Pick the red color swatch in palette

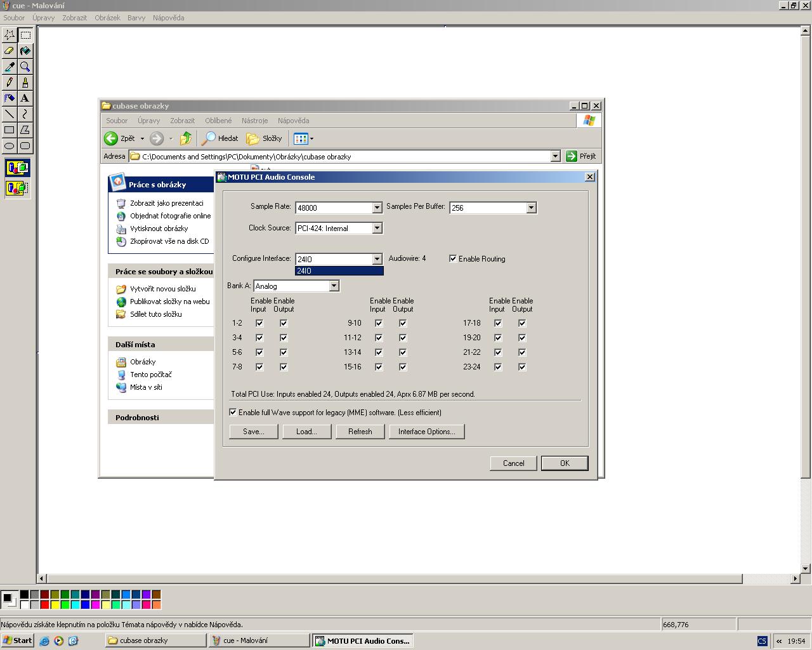(x=44, y=604)
